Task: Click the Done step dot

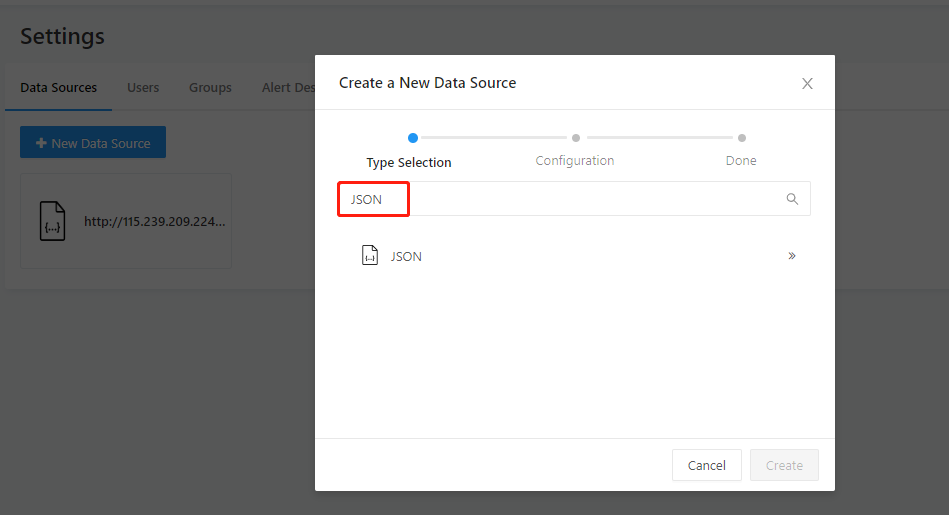Action: [741, 138]
